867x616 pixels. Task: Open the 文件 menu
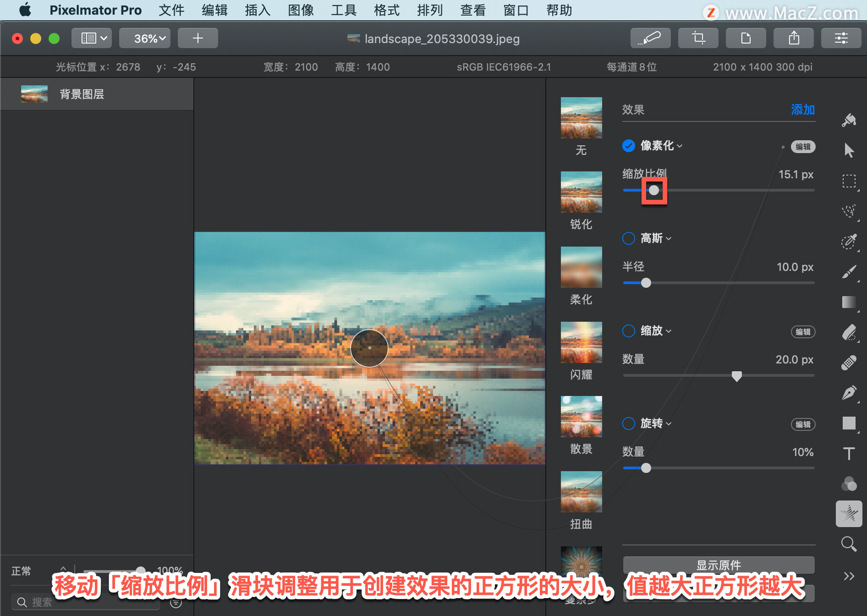click(x=171, y=10)
